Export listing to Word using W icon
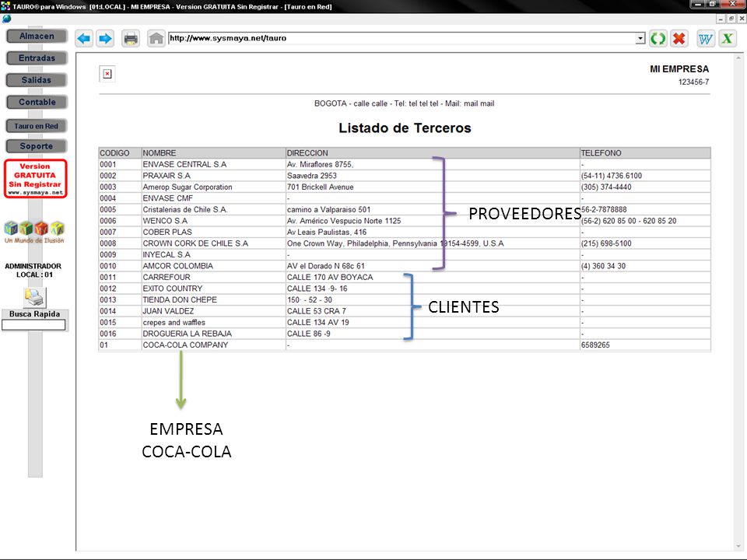The image size is (747, 560). click(706, 38)
